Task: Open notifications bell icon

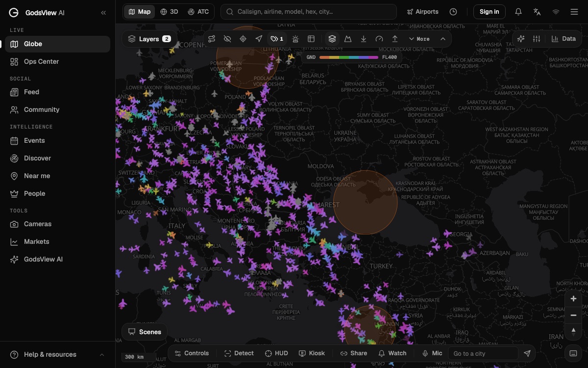Action: 518,12
